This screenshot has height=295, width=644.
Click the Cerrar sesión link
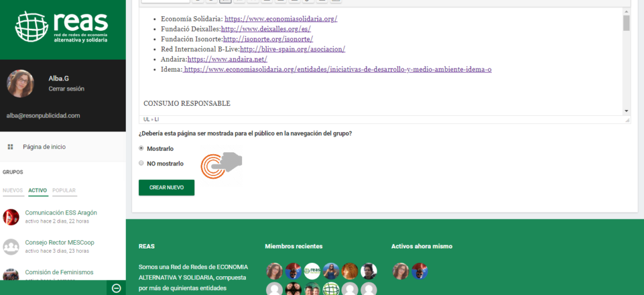click(66, 89)
